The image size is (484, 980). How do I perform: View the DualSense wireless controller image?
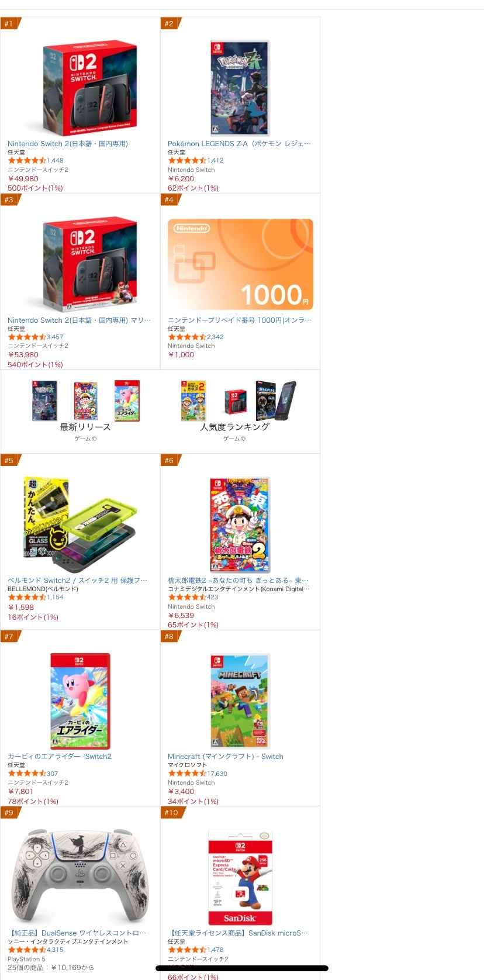pos(81,877)
